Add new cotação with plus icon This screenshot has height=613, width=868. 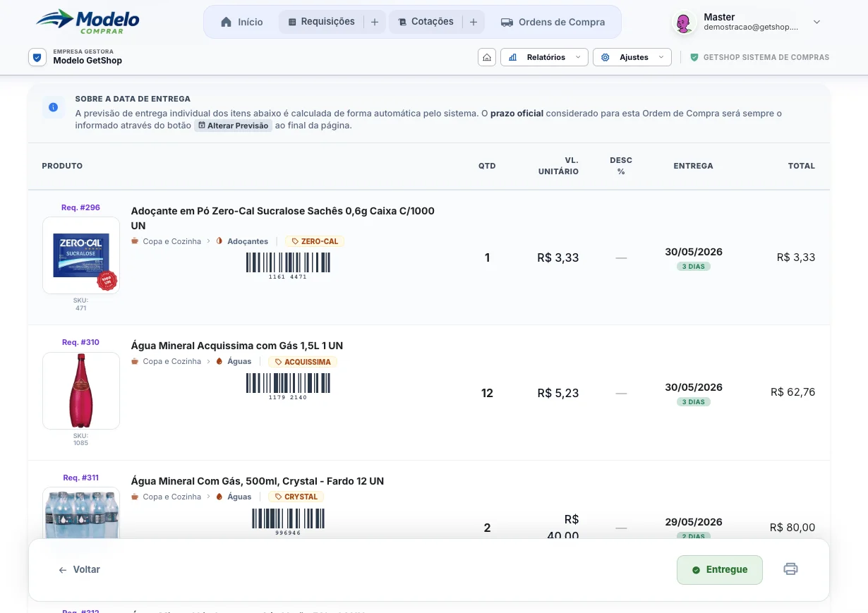tap(474, 22)
